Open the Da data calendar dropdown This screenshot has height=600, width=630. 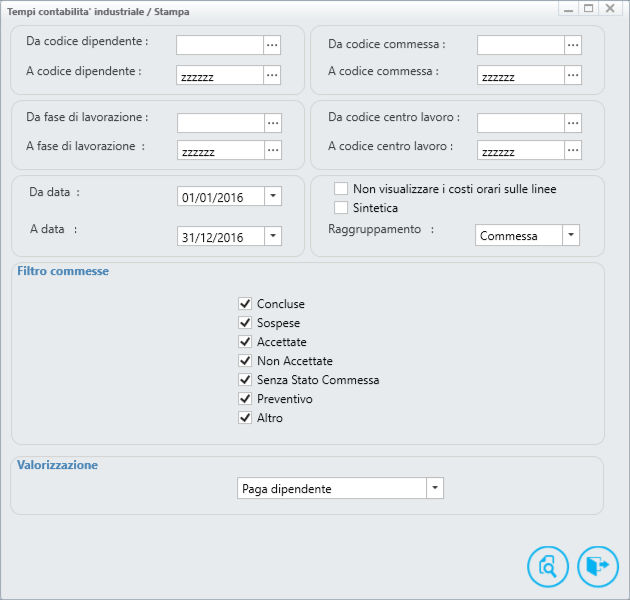pos(273,196)
